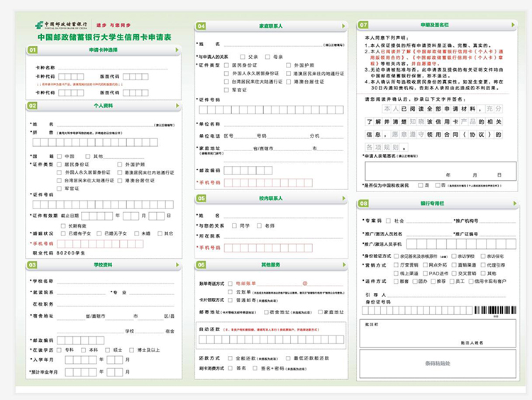Check 外国护照 in the 家庭联系人 section

(x=289, y=65)
